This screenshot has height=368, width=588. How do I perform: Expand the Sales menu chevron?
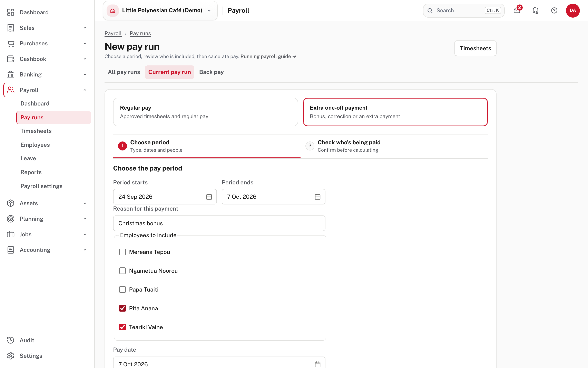(x=85, y=28)
